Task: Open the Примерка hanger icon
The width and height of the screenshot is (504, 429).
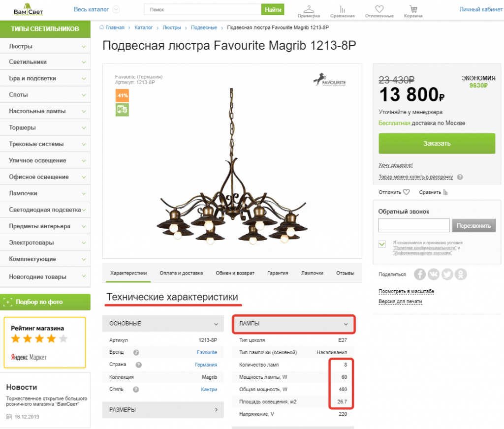Action: tap(309, 9)
